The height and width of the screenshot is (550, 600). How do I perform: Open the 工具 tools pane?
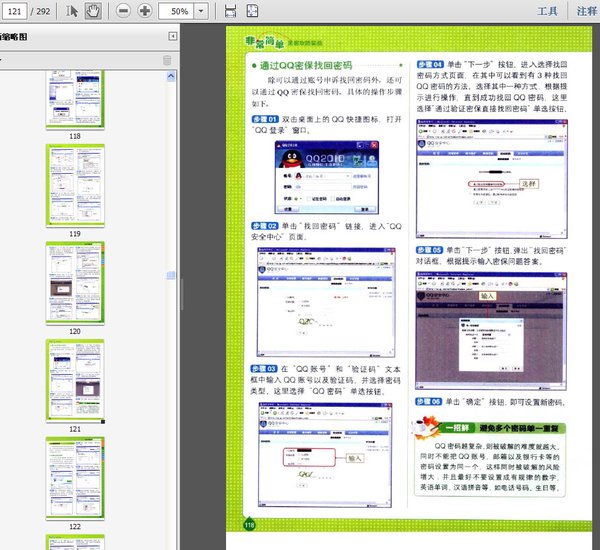pyautogui.click(x=547, y=11)
